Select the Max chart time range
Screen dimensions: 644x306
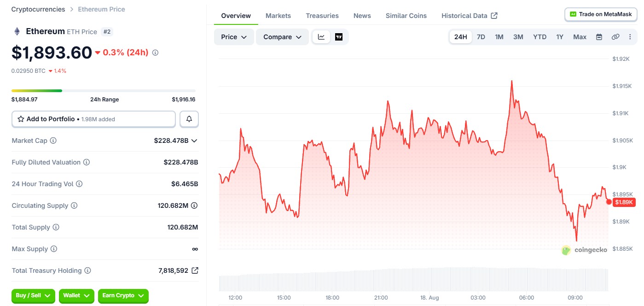pos(580,37)
